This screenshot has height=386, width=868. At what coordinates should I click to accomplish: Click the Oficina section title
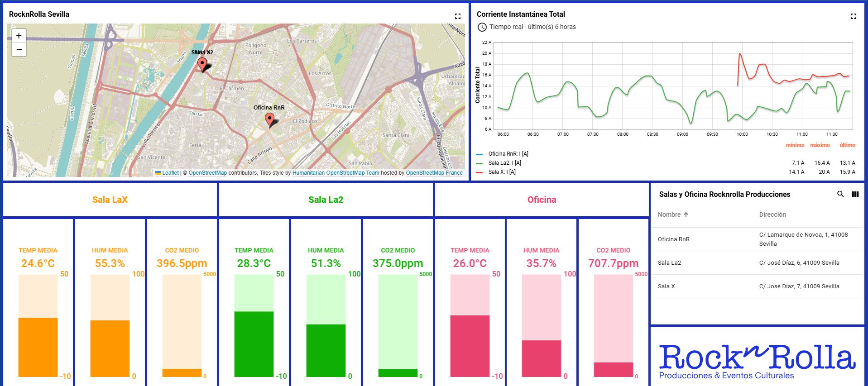click(542, 200)
